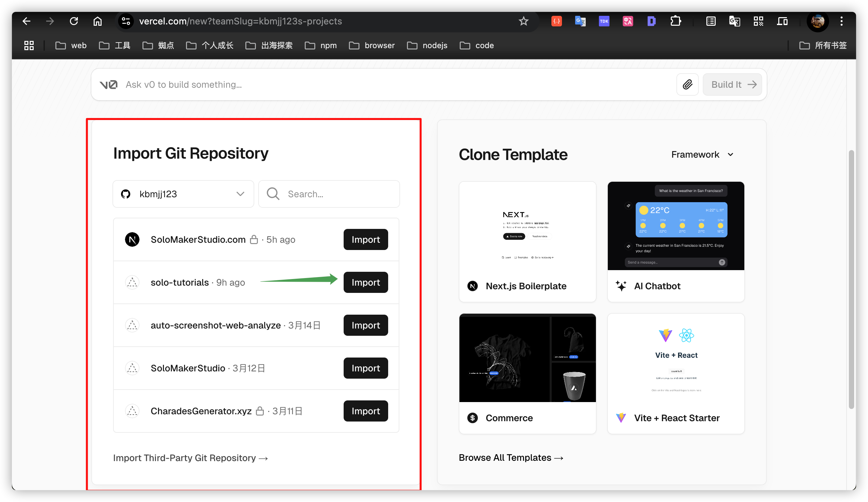This screenshot has width=868, height=502.
Task: Go back using browser back arrow
Action: 26,21
